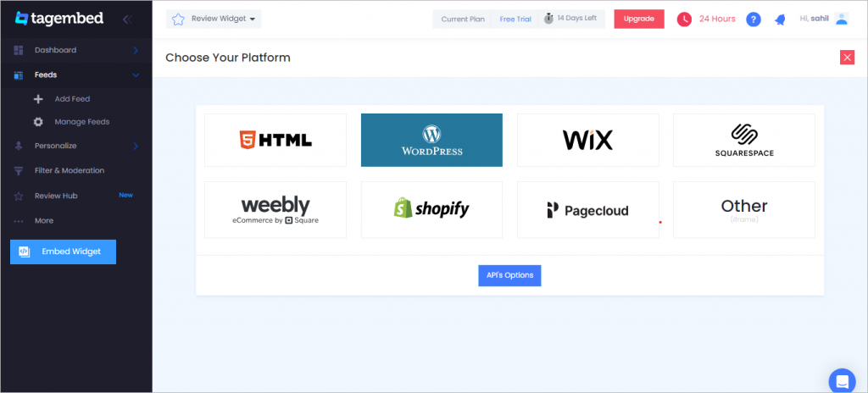Viewport: 868px width, 393px height.
Task: Click the 14 Days Left text
Action: (x=576, y=19)
